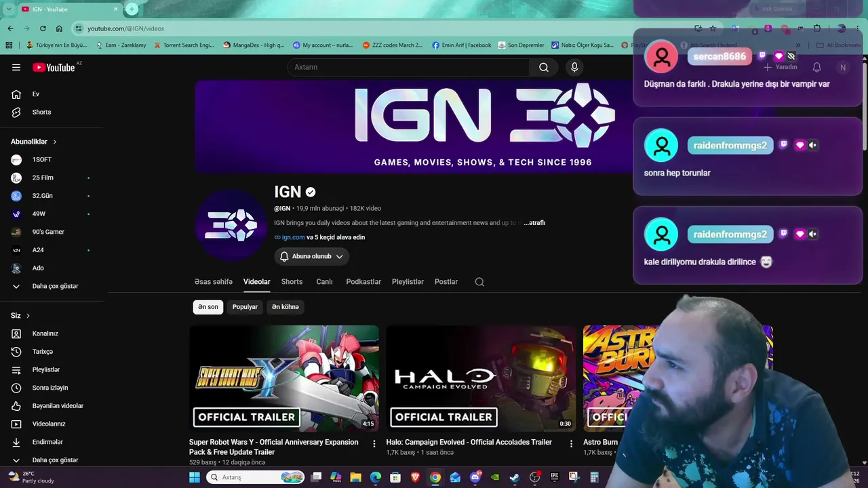Viewport: 868px width, 488px height.
Task: Open the Pleylistlər channel tab
Action: click(408, 282)
